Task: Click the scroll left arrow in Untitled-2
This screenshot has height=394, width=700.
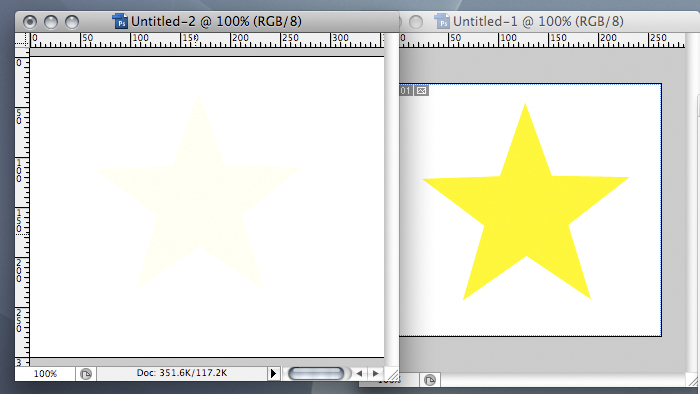Action: [359, 373]
